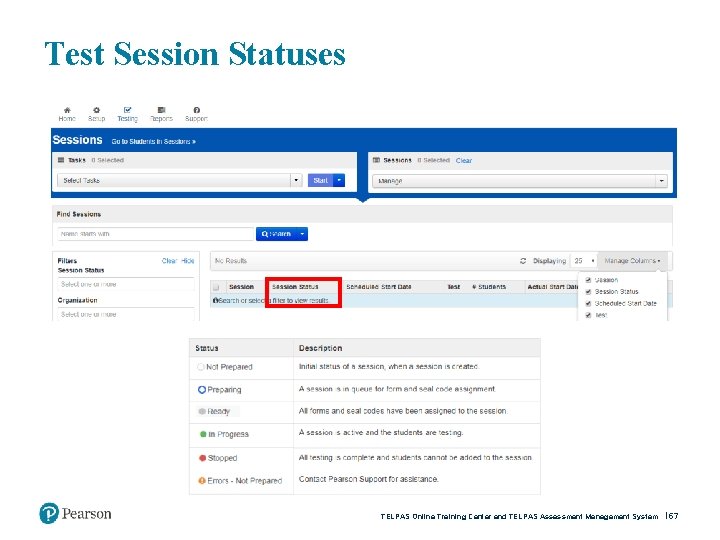Click the refresh icon beside Displaying

tap(523, 261)
